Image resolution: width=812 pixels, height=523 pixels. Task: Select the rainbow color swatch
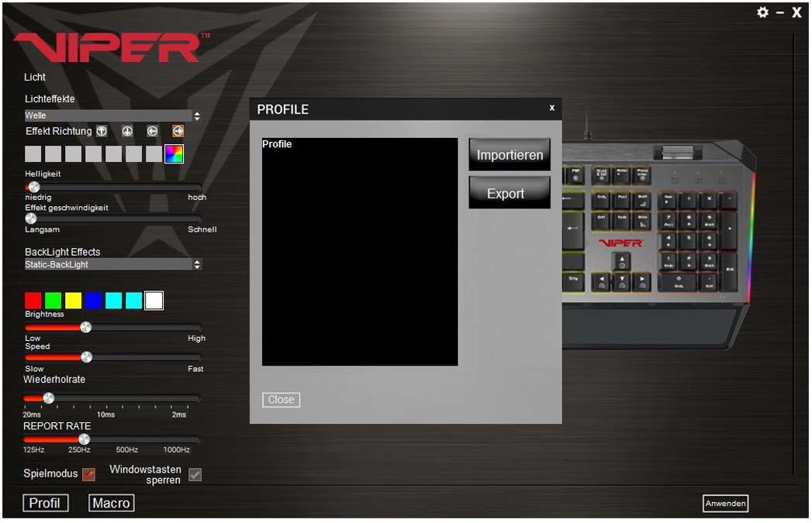(174, 153)
